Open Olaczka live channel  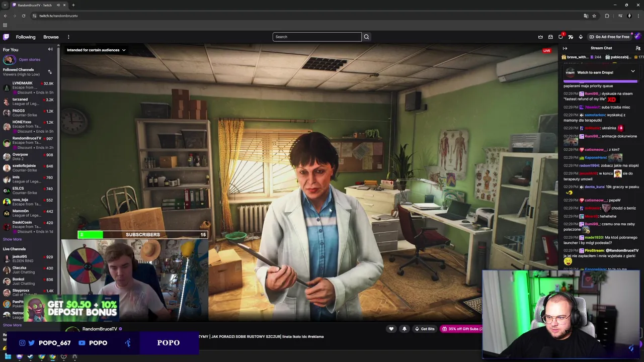28,270
